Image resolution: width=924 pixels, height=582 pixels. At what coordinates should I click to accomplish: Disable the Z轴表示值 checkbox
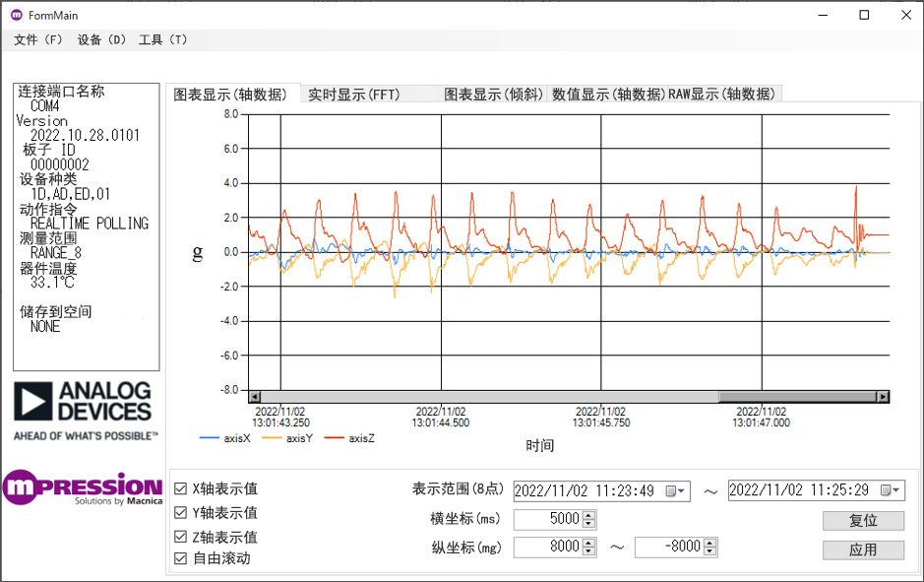(x=180, y=537)
